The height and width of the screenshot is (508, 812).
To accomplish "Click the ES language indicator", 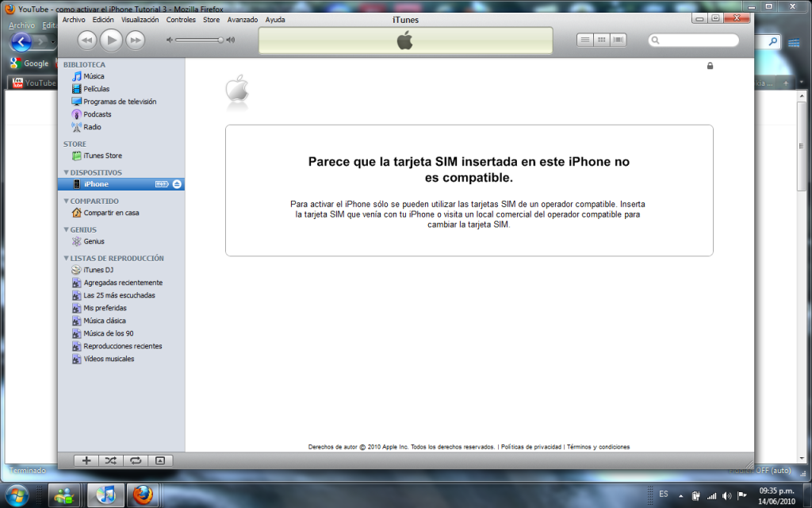I will coord(664,494).
